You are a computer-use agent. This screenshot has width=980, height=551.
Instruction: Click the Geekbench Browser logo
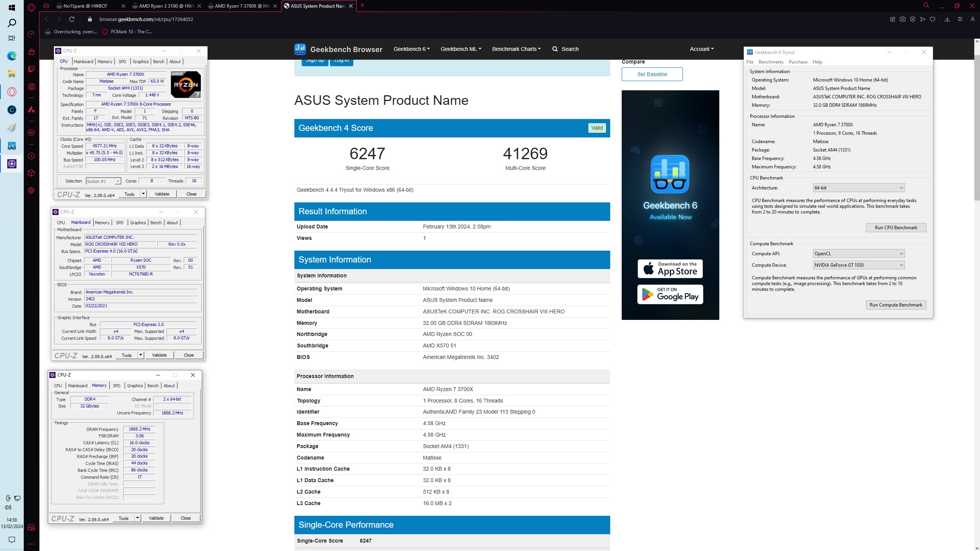click(338, 49)
